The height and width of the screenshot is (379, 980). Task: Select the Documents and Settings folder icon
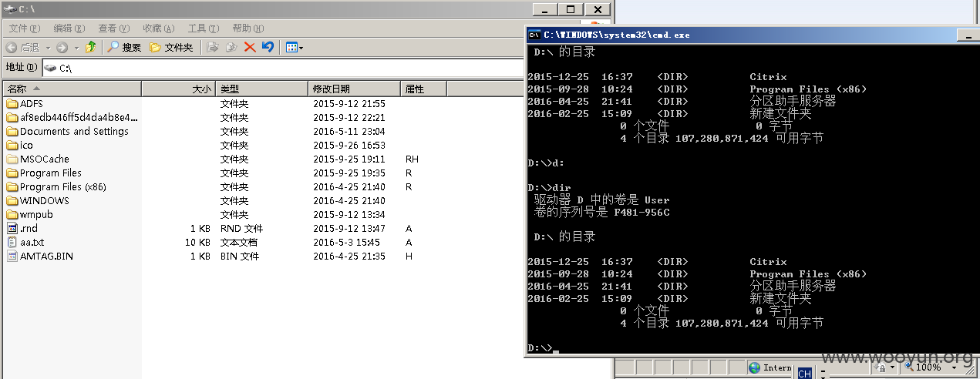12,131
